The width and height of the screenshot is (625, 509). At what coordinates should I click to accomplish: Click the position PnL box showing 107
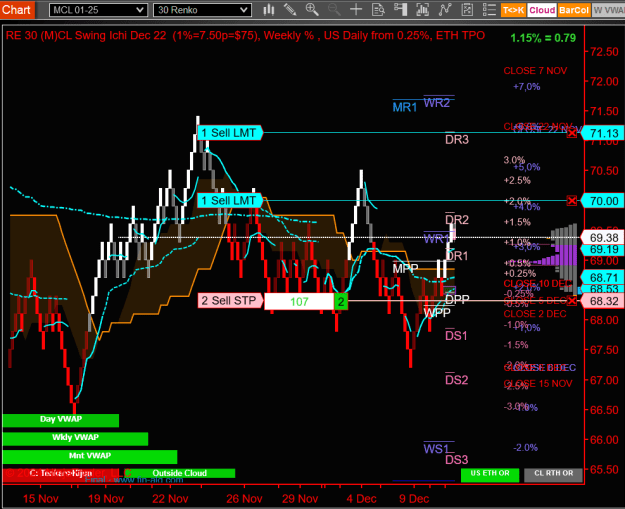click(299, 301)
